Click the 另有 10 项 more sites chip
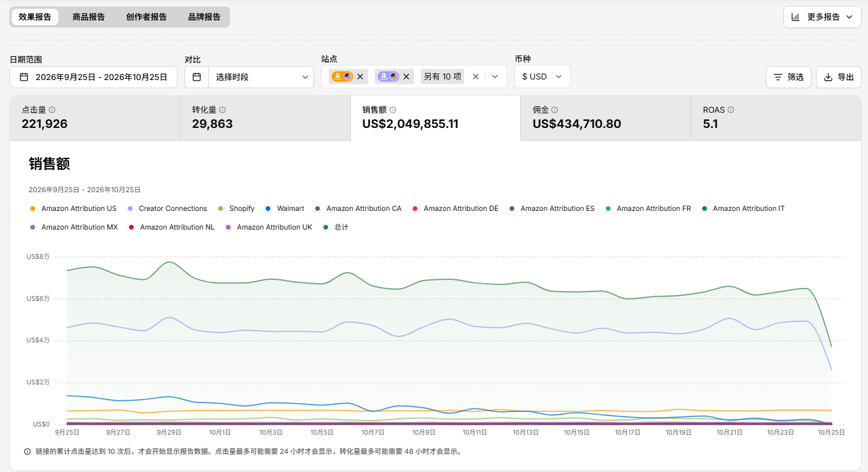Viewport: 868px width, 472px height. 442,77
